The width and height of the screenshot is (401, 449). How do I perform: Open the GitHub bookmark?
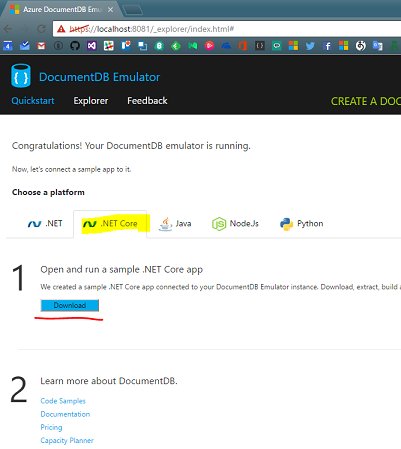(x=75, y=46)
